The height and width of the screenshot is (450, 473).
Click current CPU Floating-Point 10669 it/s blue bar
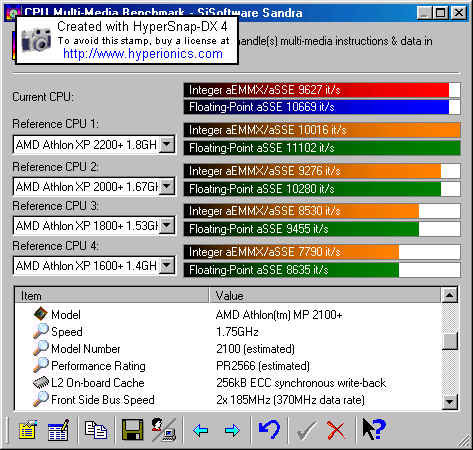click(x=322, y=107)
